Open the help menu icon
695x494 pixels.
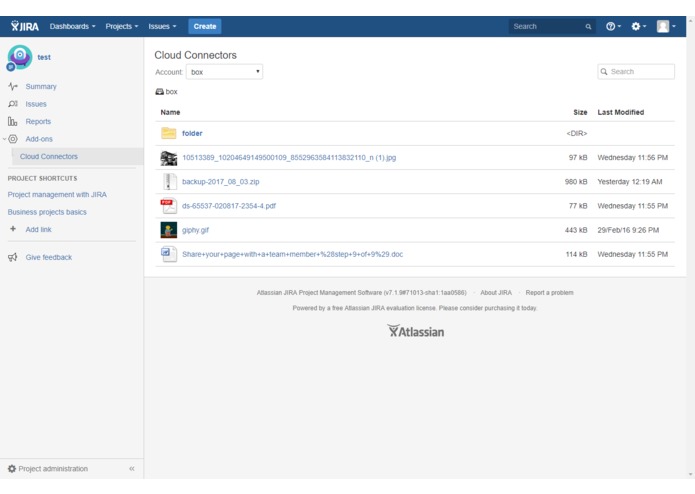[x=613, y=27]
